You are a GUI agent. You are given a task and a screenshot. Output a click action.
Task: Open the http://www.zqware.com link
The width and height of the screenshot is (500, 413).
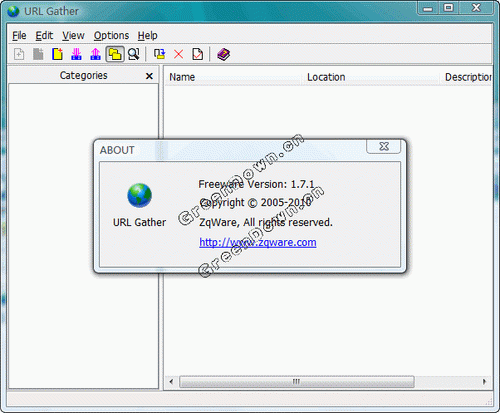[258, 242]
